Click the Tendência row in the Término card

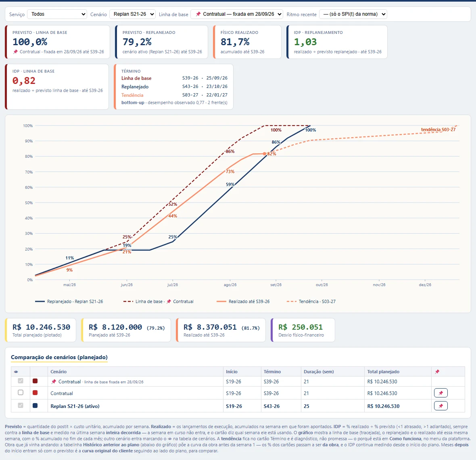click(x=174, y=95)
